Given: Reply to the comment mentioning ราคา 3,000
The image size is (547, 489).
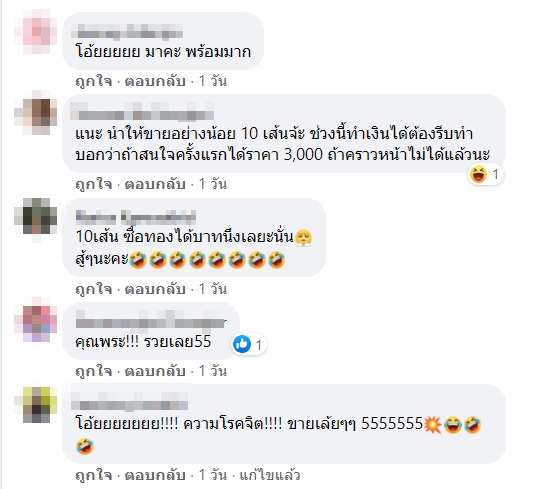Looking at the screenshot, I should coord(155,184).
